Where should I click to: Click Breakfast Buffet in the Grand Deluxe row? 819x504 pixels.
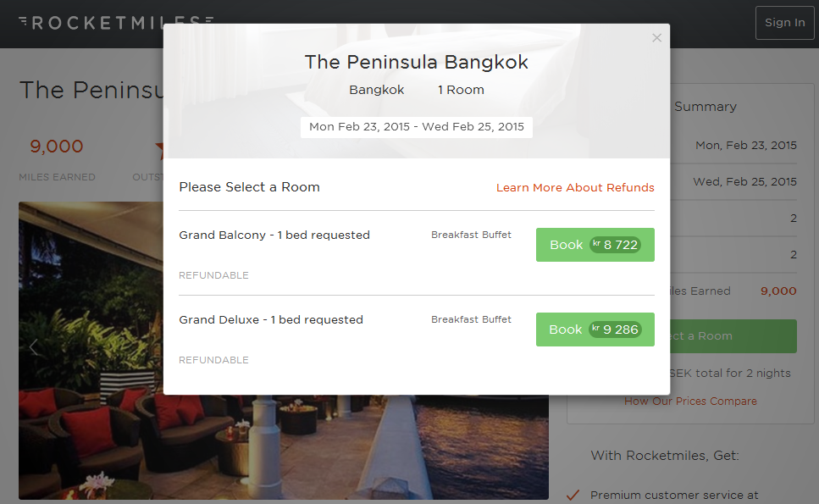click(x=471, y=319)
